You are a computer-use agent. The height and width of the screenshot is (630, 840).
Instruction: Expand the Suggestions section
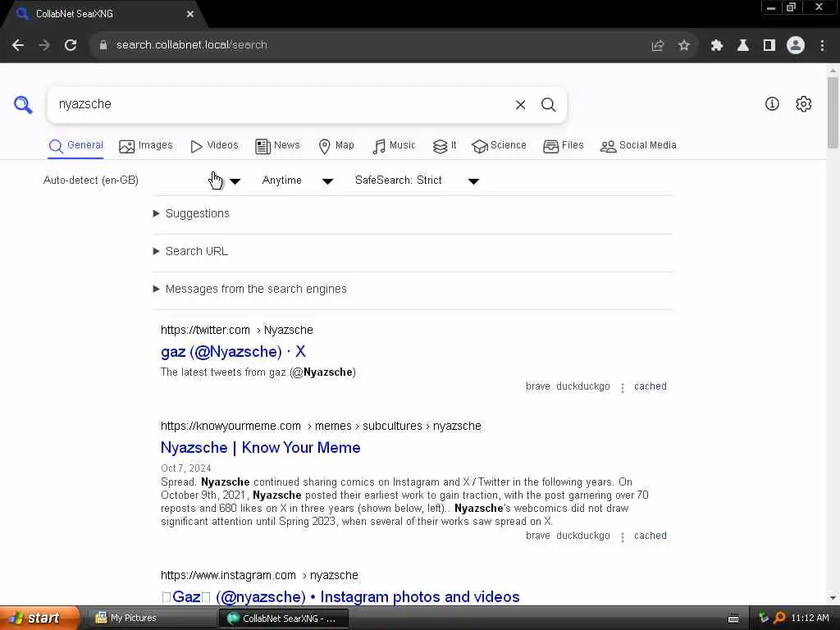click(x=192, y=214)
